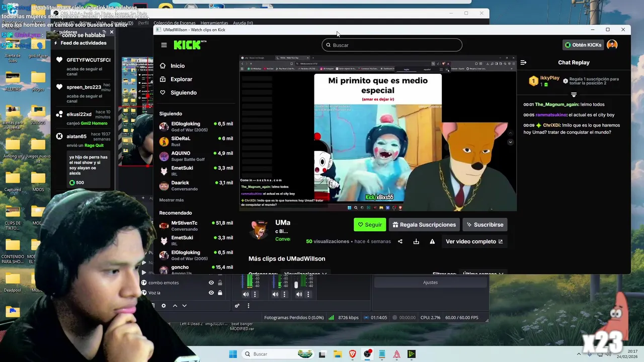This screenshot has width=644, height=362.
Task: Open Daarick channel avatar
Action: (x=164, y=186)
